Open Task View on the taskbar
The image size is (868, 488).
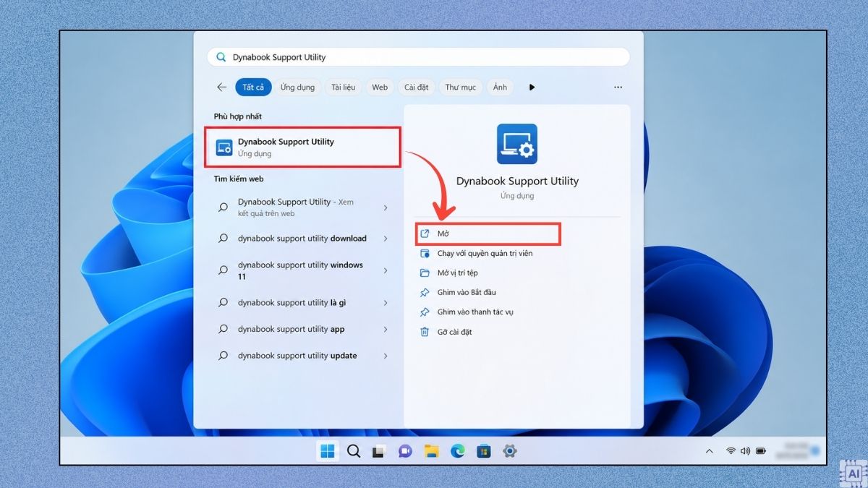coord(378,452)
